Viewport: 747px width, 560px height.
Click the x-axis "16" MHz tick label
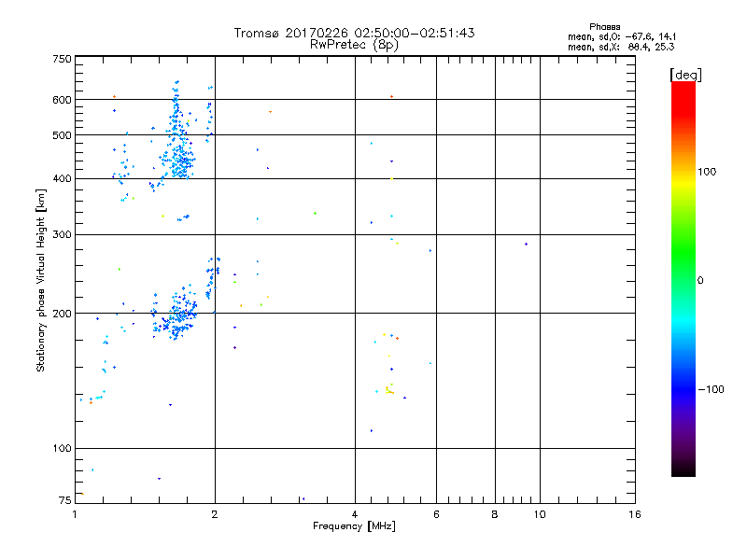point(635,514)
